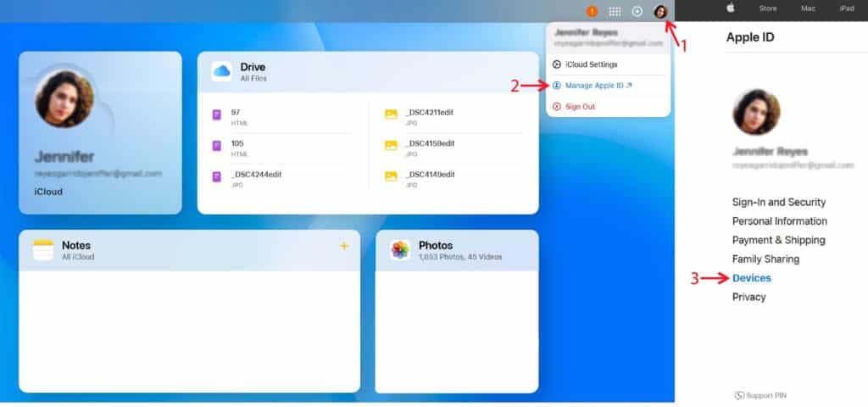Click the iCloud label on profile card

point(48,192)
